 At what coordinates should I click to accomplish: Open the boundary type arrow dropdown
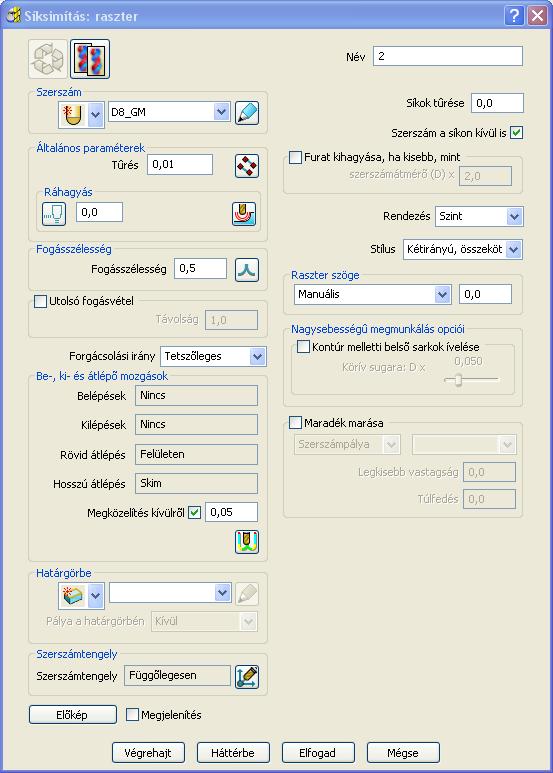[x=96, y=596]
